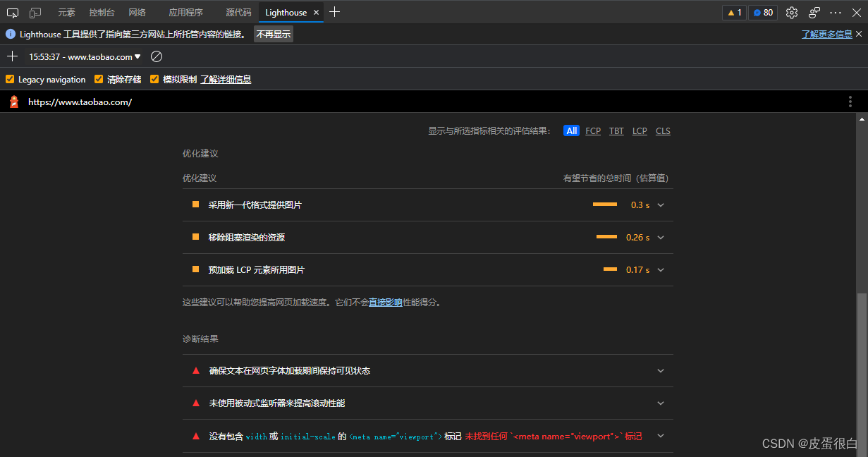Expand the 移除阻塞渲染的资源 chevron
The image size is (868, 457).
tap(661, 238)
